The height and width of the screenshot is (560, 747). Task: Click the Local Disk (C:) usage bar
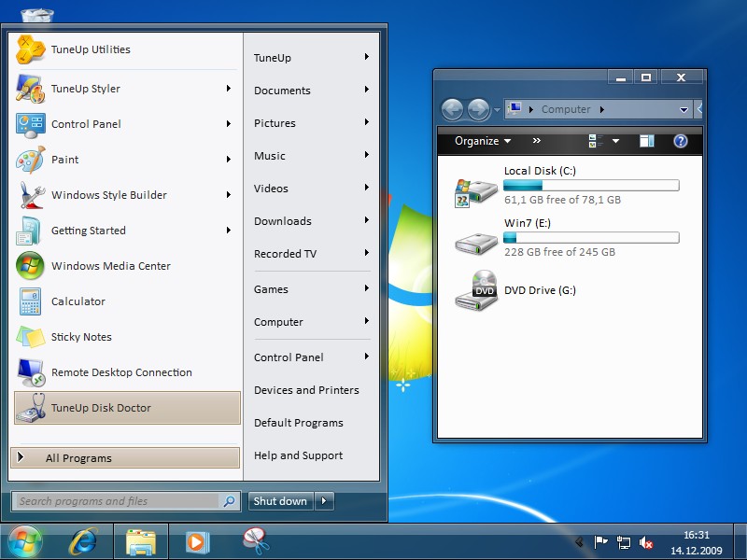point(591,185)
